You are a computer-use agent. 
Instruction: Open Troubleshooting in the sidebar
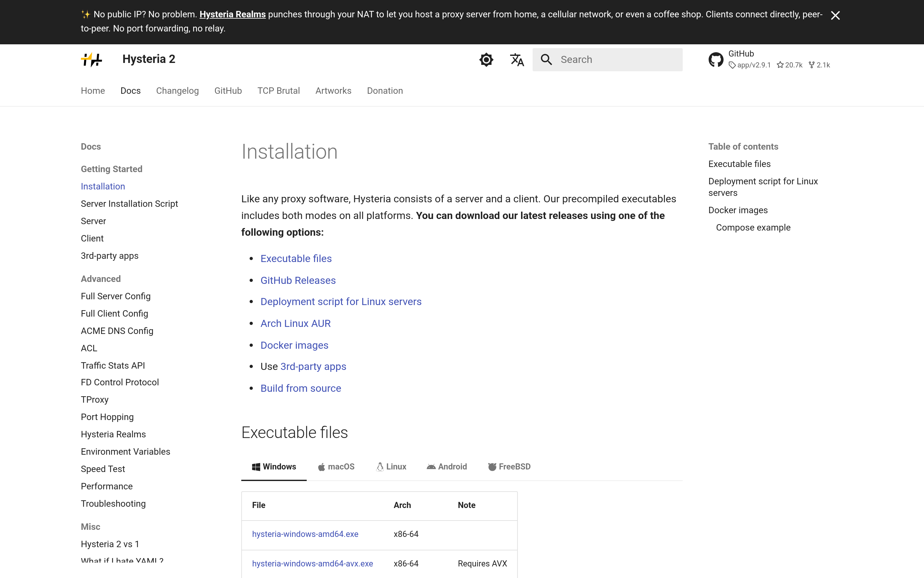pyautogui.click(x=113, y=504)
